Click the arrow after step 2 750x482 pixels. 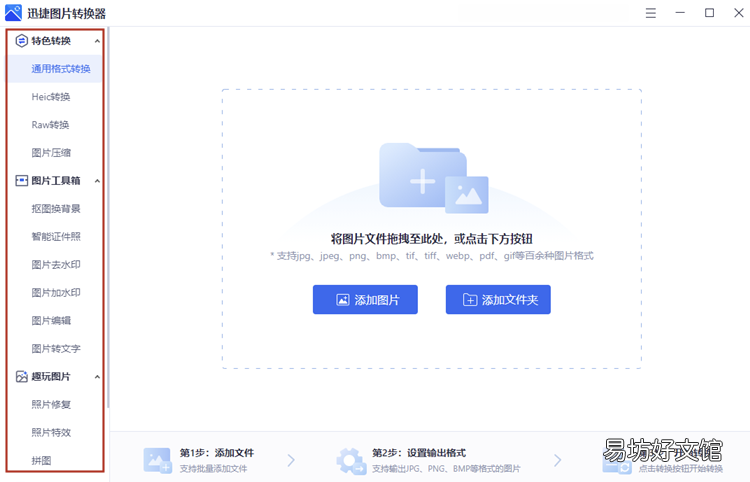[557, 460]
